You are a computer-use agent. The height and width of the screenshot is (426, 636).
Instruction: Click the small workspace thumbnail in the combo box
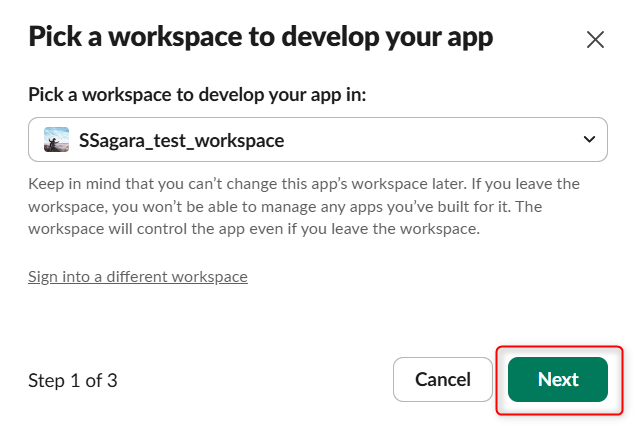[57, 140]
